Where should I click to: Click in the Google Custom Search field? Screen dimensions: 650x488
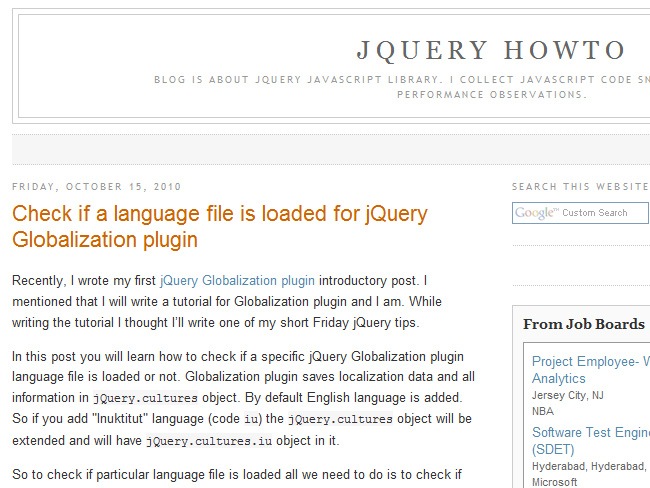[x=580, y=213]
